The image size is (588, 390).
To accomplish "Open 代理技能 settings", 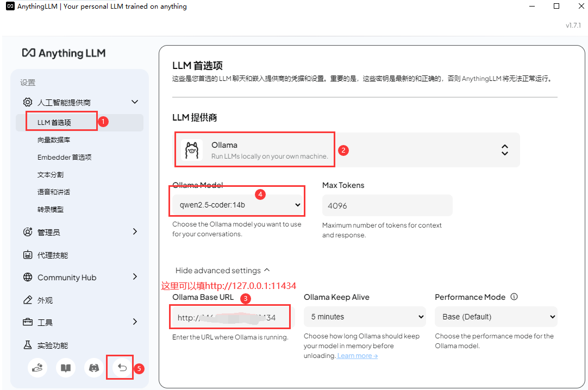I will pyautogui.click(x=53, y=255).
